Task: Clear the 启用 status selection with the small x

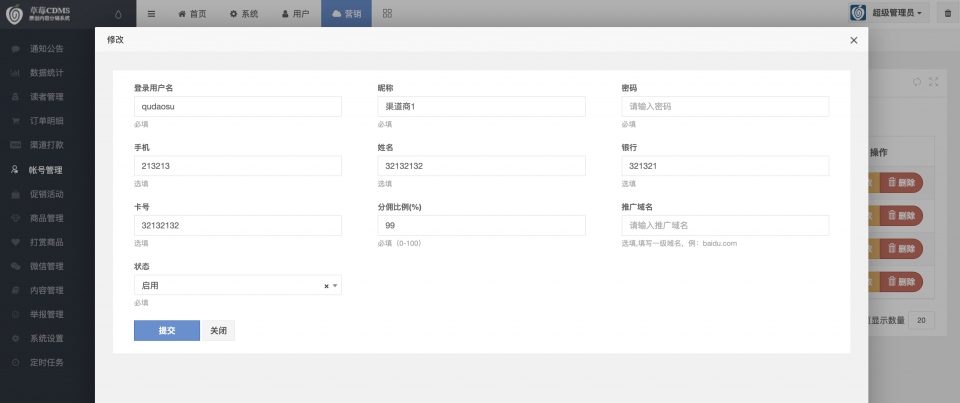Action: [326, 286]
